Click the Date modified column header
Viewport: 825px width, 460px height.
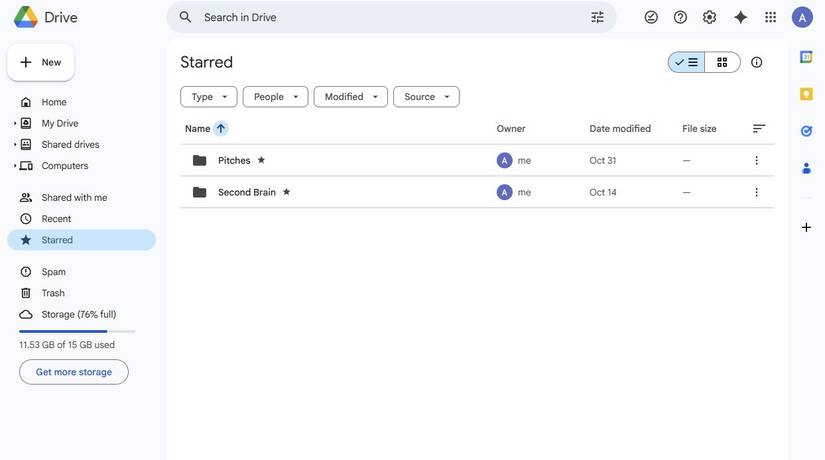[x=620, y=128]
